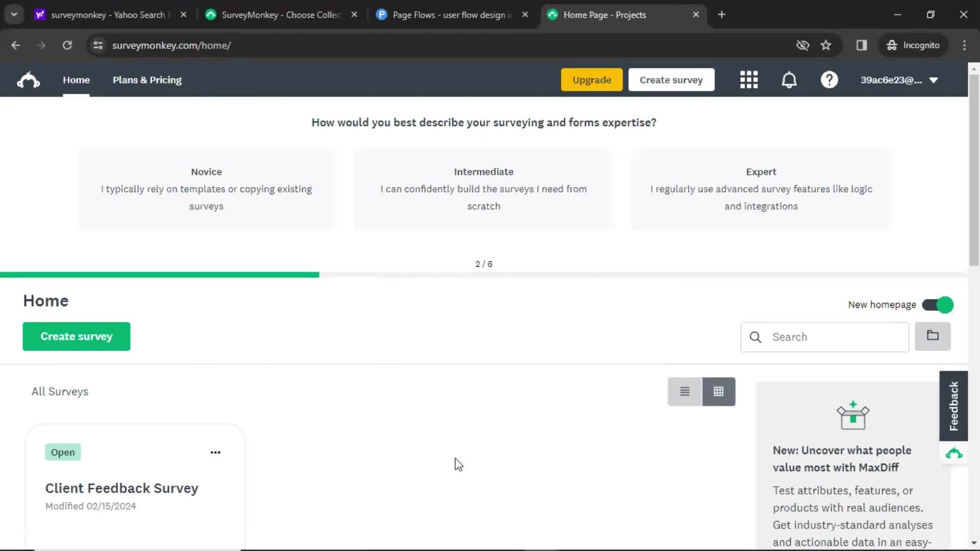
Task: Click the three-dot menu on Client Feedback Survey
Action: (x=215, y=452)
